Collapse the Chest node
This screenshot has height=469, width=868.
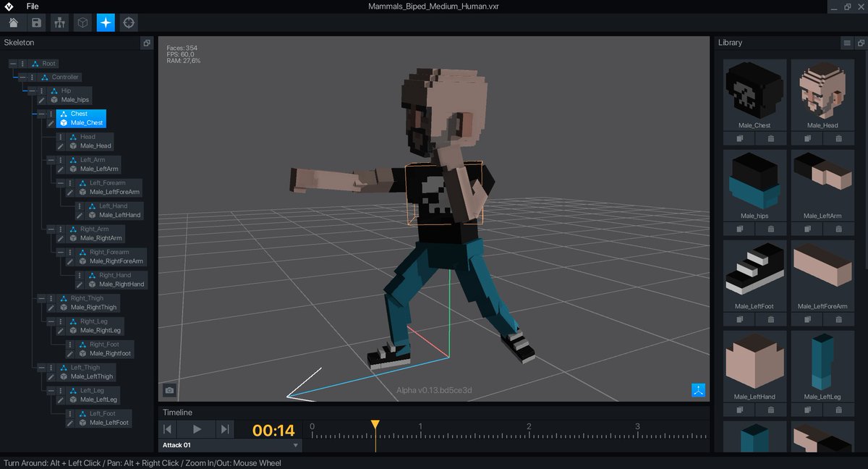(x=41, y=114)
